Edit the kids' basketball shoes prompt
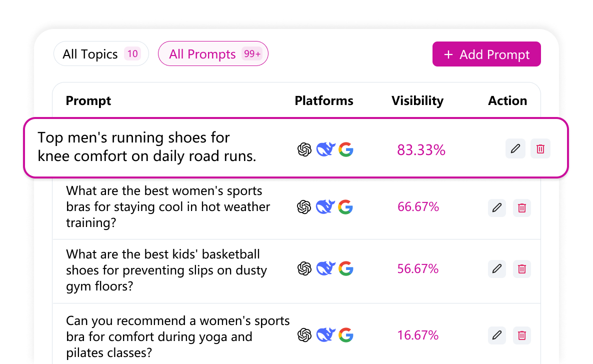Viewport: 593px width, 364px height. pyautogui.click(x=497, y=269)
